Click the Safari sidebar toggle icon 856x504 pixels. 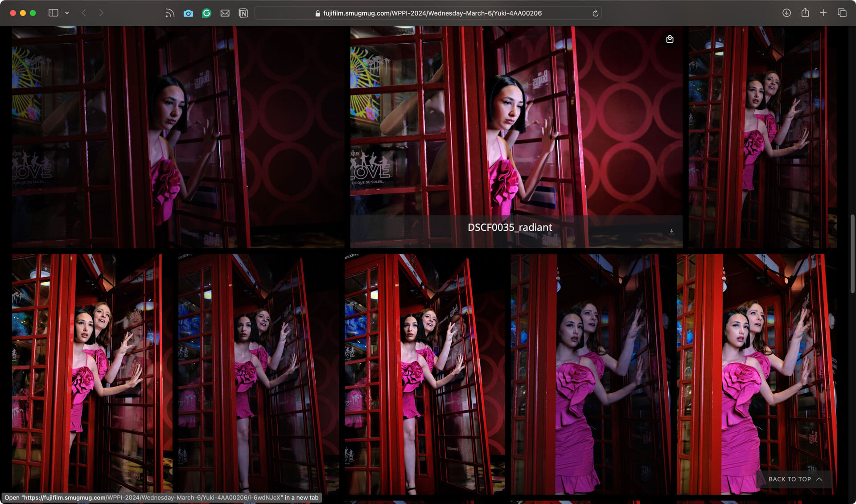click(53, 13)
